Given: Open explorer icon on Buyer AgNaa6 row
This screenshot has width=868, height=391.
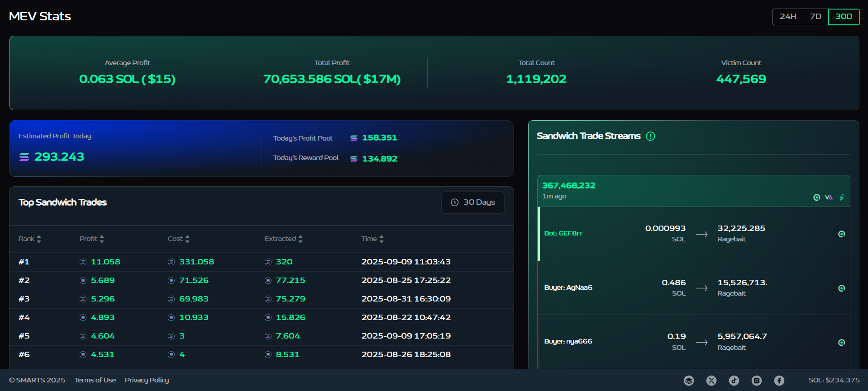Looking at the screenshot, I should pos(842,288).
